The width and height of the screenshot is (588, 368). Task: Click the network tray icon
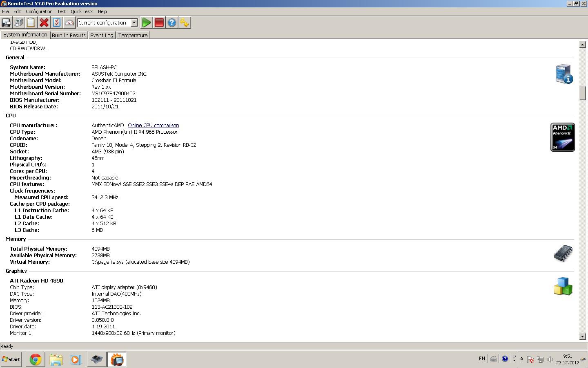(x=540, y=359)
